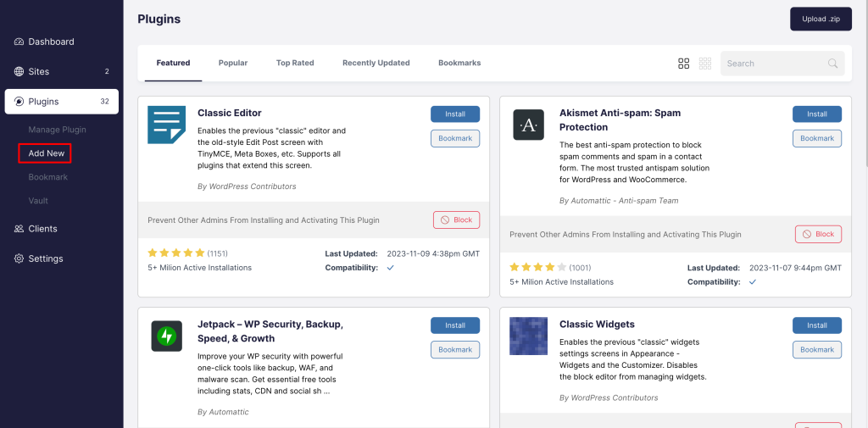Block the Classic Editor plugin
This screenshot has width=868, height=428.
[456, 220]
